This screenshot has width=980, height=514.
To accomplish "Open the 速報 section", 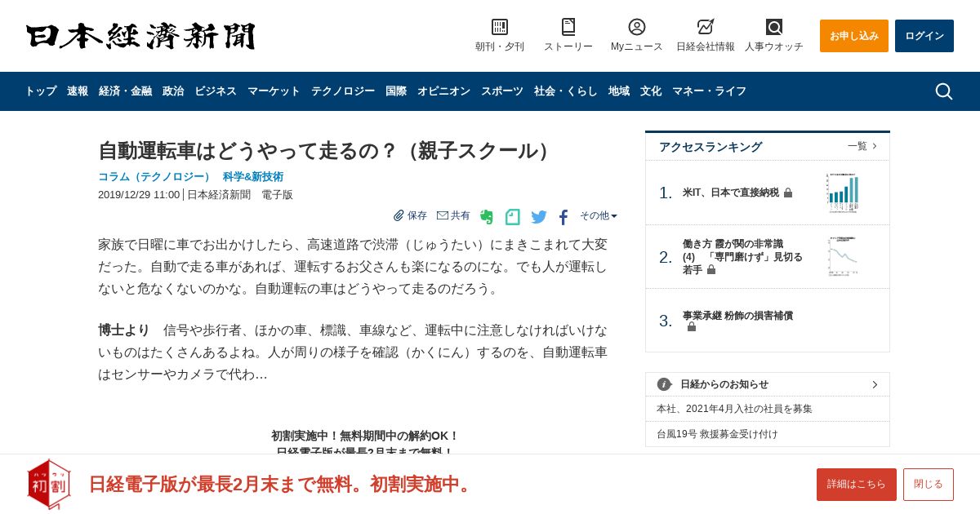I will click(x=78, y=91).
